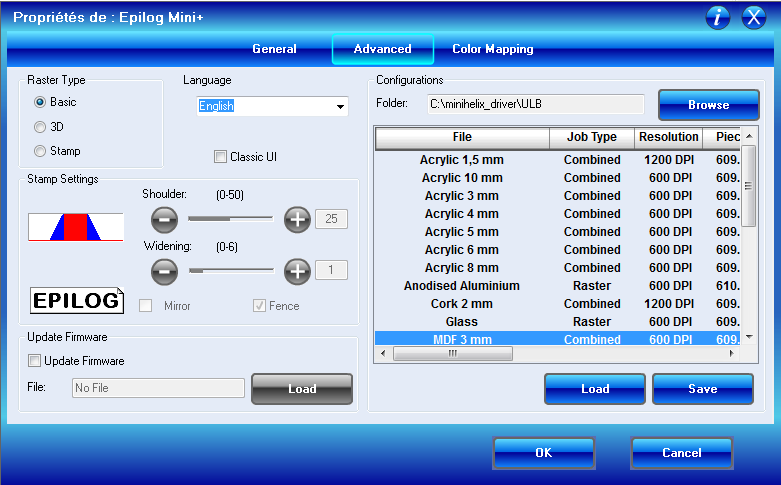The height and width of the screenshot is (485, 781).
Task: Click 1200 DPI in Acrylic 1,5 mm row
Action: click(669, 160)
